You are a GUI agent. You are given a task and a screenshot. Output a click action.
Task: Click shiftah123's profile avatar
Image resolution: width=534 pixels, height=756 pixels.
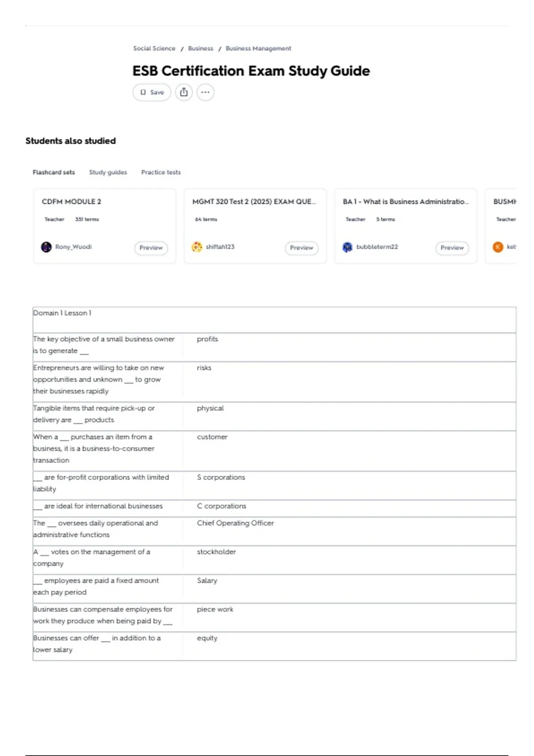pos(197,247)
